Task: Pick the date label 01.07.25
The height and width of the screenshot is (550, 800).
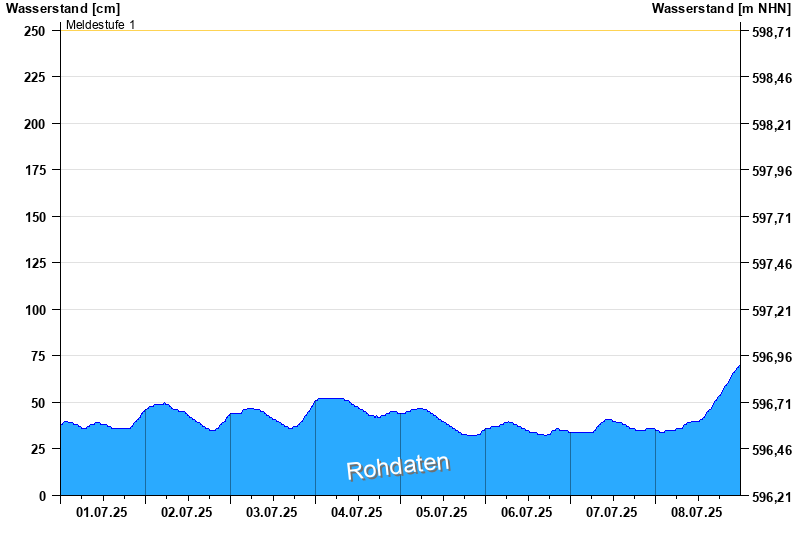Action: pos(102,512)
